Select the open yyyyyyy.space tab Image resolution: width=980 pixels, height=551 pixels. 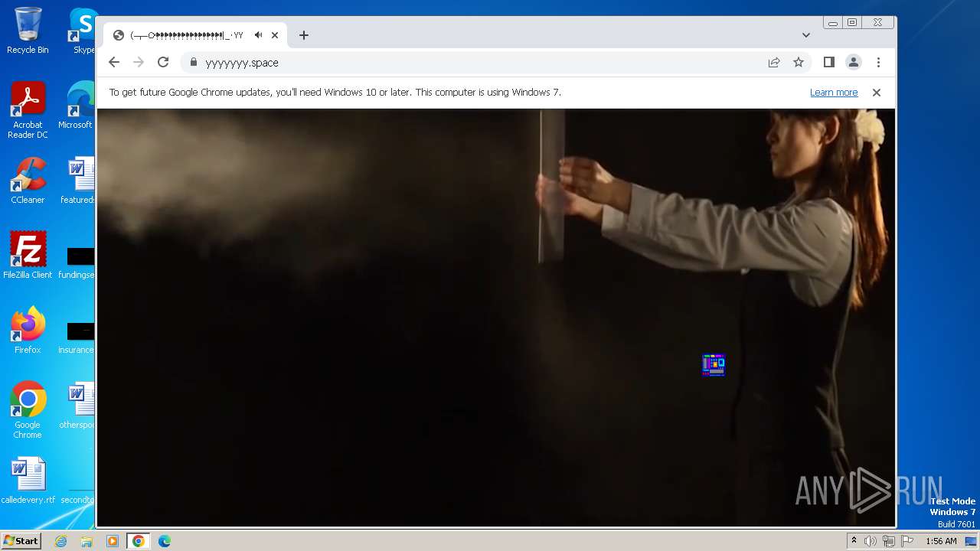click(195, 35)
